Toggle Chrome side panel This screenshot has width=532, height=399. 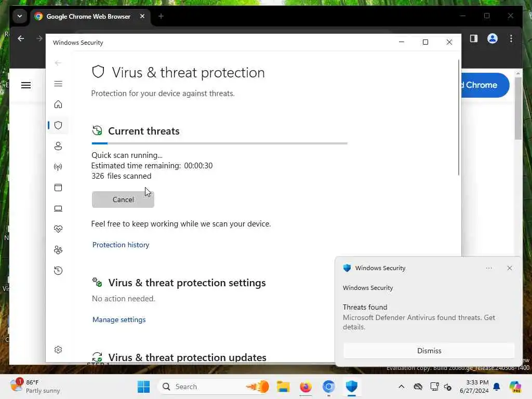click(474, 38)
